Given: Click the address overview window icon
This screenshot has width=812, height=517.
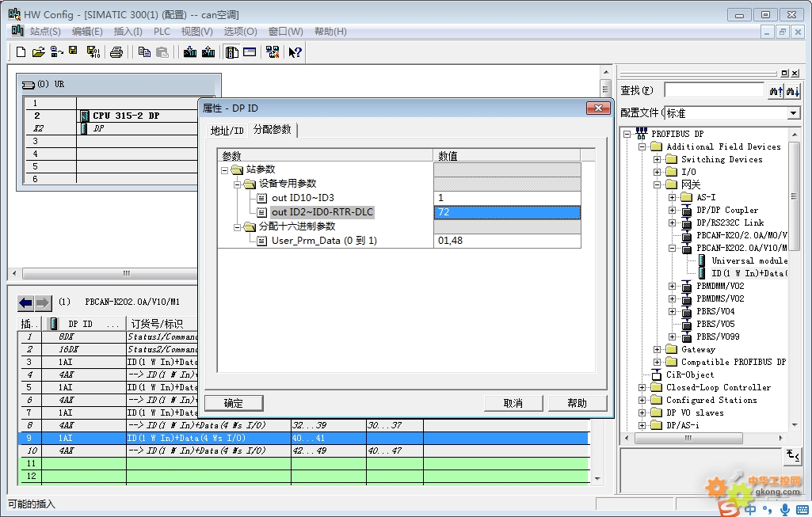Looking at the screenshot, I should coord(250,51).
